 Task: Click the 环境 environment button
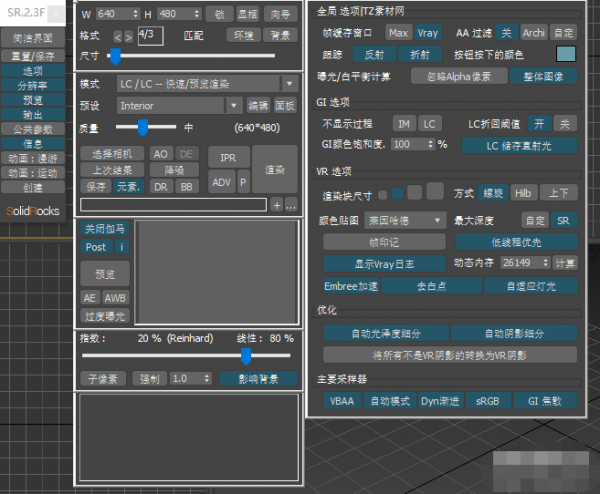(x=243, y=35)
